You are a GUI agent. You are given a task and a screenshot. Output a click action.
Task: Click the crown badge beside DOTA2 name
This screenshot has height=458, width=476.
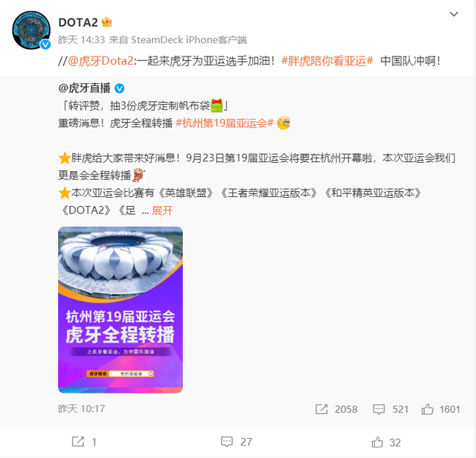(106, 22)
